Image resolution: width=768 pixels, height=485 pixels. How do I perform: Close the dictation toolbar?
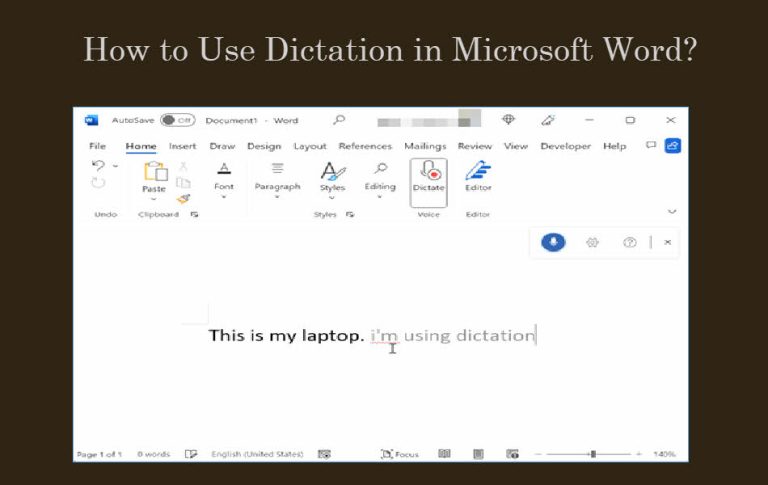[x=668, y=242]
